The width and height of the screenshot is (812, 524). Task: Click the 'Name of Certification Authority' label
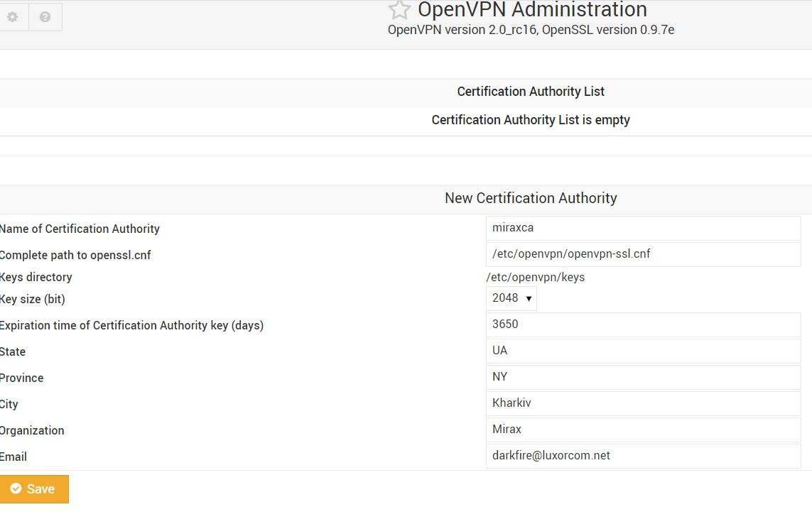click(x=80, y=229)
